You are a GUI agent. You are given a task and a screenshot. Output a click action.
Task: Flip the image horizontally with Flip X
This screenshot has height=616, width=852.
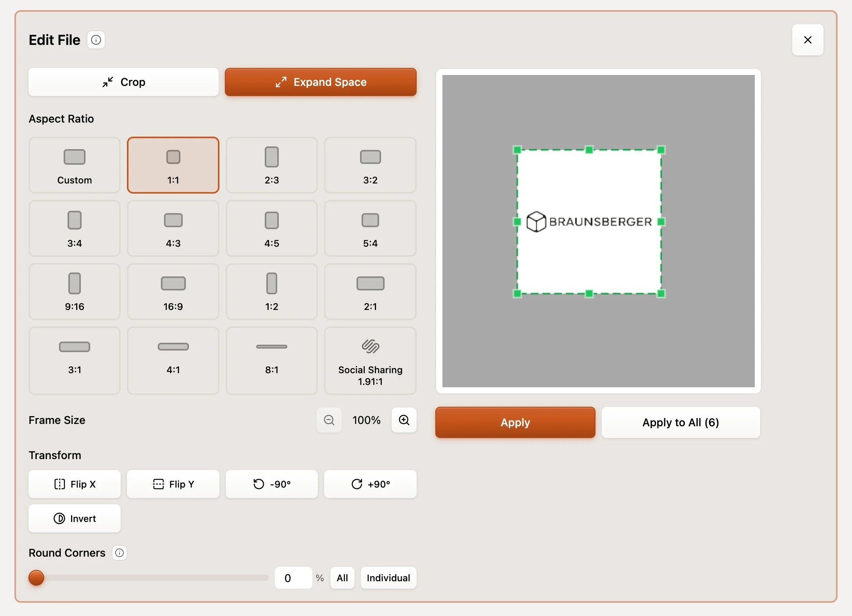pyautogui.click(x=75, y=484)
